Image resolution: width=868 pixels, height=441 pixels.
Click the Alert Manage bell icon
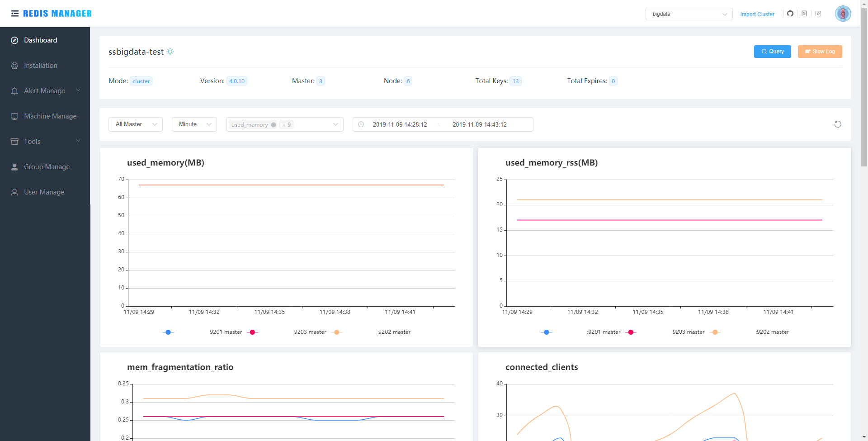pos(14,91)
